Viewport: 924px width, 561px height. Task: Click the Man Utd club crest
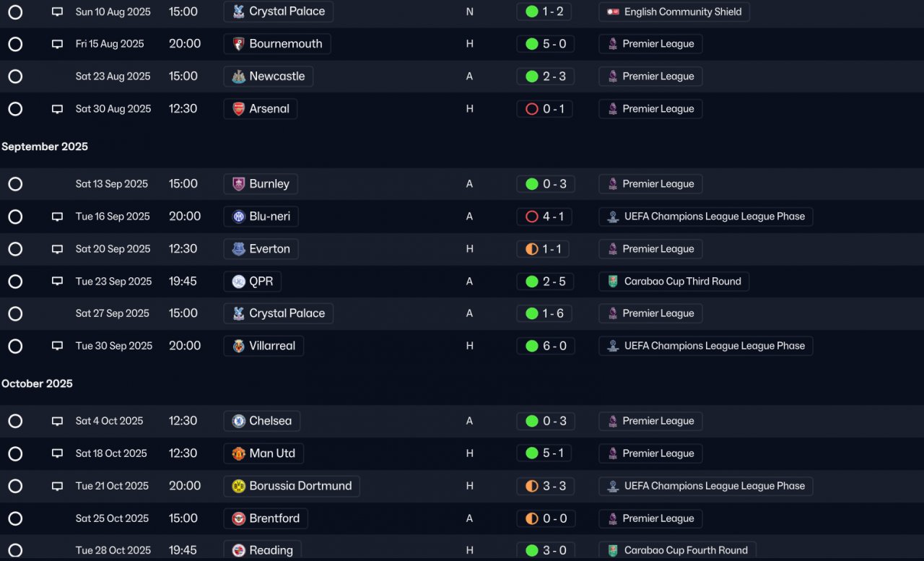pyautogui.click(x=238, y=453)
